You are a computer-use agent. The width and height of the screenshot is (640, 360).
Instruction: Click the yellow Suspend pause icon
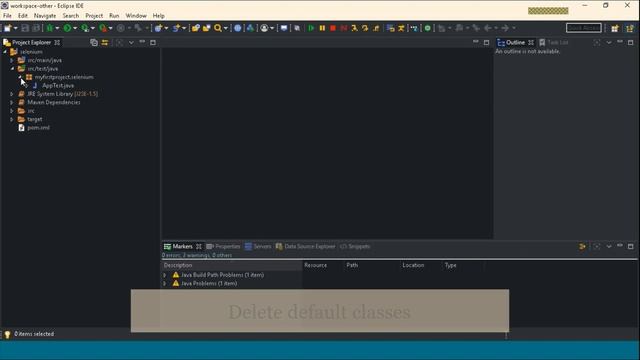coord(322,28)
